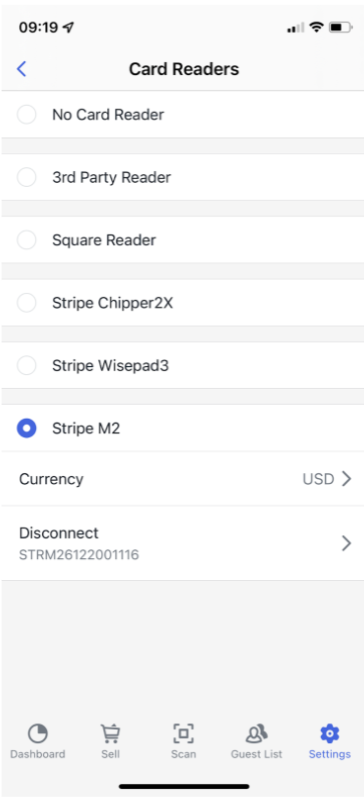Switch to the Guest List tab label
364x802 pixels.
point(256,754)
